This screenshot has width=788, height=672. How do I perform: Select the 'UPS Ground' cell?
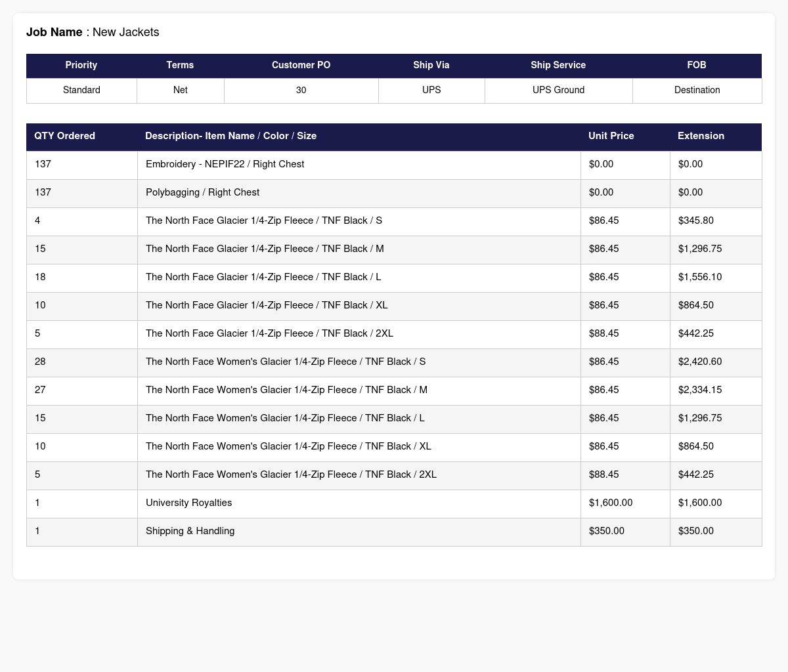coord(558,90)
